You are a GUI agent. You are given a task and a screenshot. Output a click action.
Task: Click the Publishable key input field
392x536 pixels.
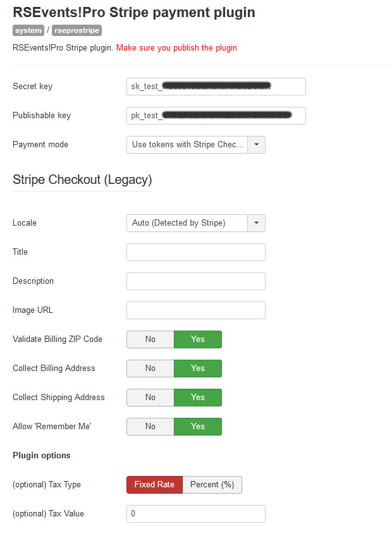(x=216, y=116)
